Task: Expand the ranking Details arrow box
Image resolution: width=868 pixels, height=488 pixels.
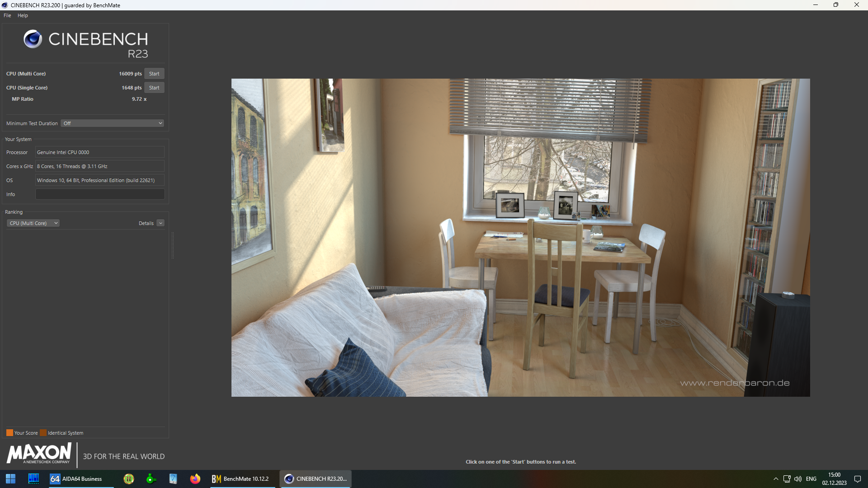Action: [x=160, y=223]
